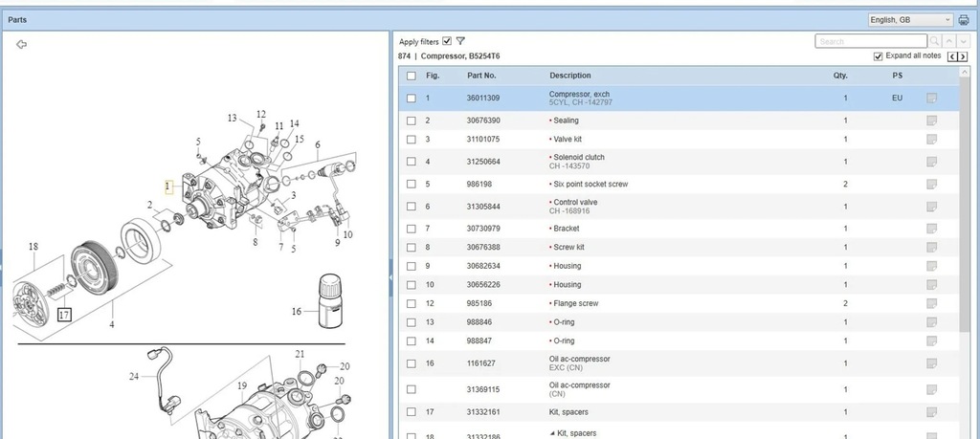Click the back arrow above the diagram
This screenshot has width=980, height=439.
tap(21, 44)
